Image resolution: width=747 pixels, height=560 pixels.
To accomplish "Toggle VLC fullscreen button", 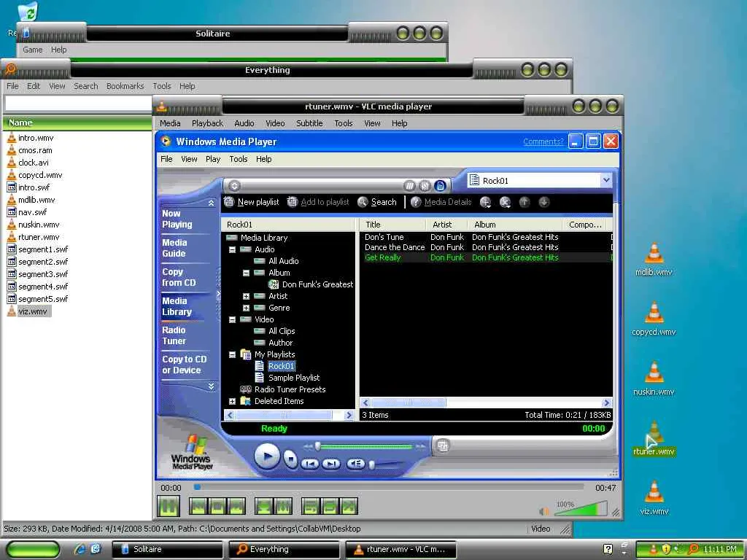I will tap(263, 506).
